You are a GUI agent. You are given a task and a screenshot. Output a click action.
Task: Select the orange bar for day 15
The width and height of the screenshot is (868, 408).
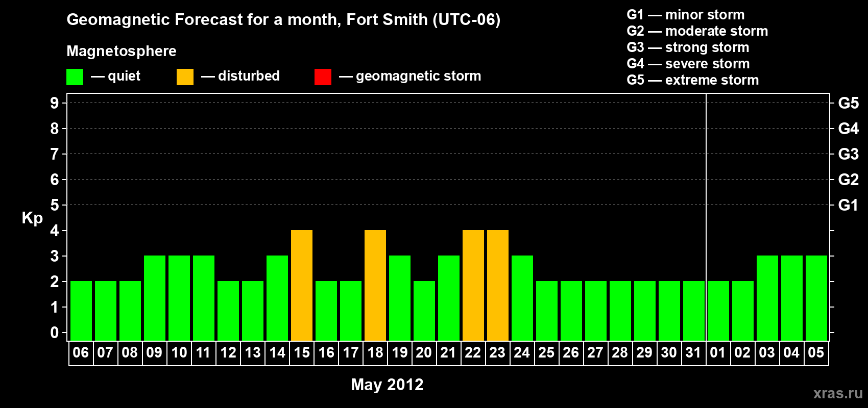tap(302, 286)
